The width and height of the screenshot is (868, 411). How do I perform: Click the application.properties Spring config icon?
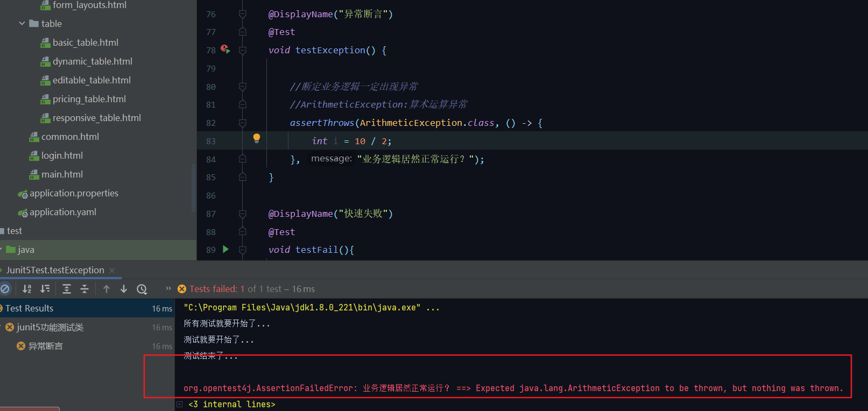tap(23, 194)
